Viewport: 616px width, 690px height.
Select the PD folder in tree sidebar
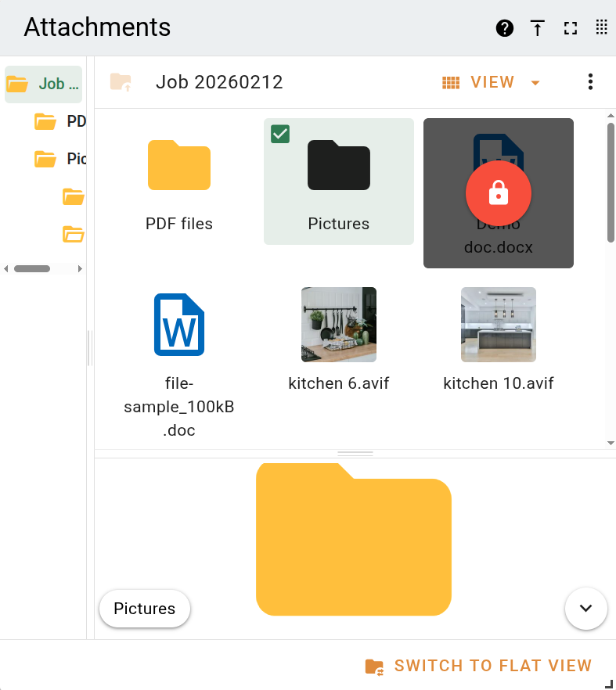coord(60,121)
